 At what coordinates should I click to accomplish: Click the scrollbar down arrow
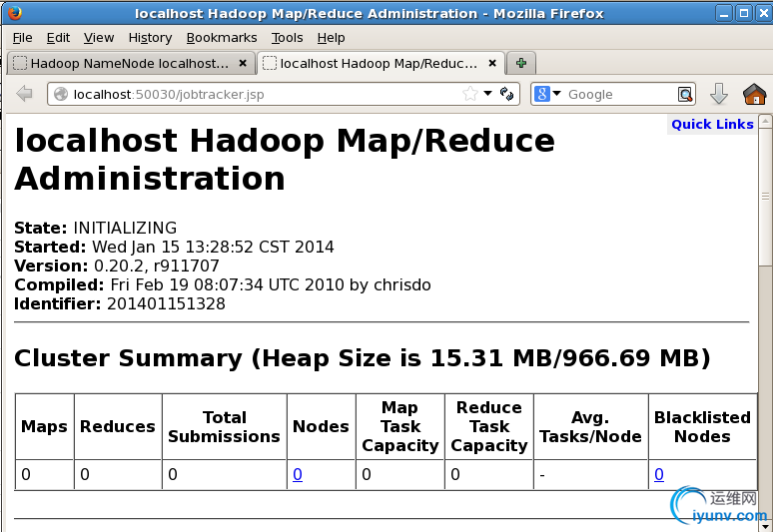tap(765, 525)
